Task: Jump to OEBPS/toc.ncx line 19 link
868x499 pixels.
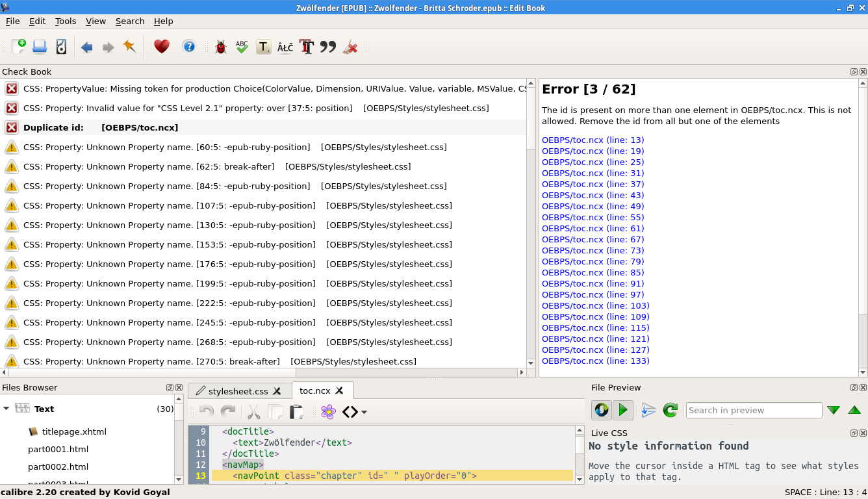Action: (593, 151)
